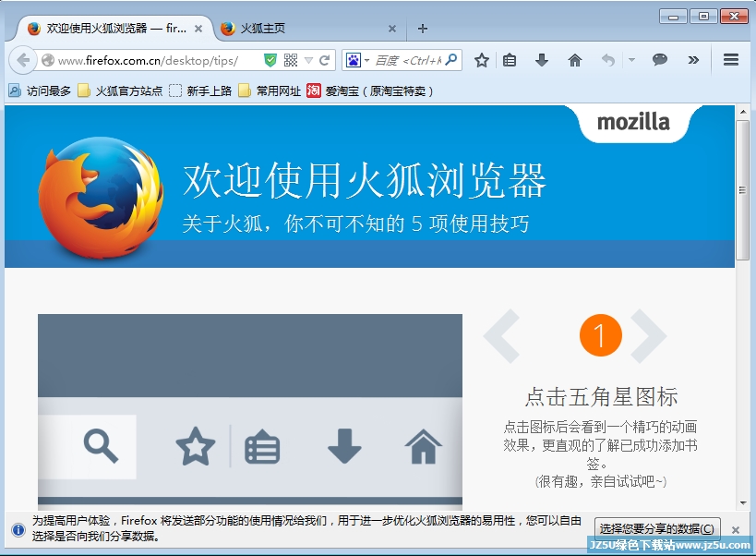Click the green shield security icon in address bar
Image resolution: width=756 pixels, height=556 pixels.
(x=270, y=60)
